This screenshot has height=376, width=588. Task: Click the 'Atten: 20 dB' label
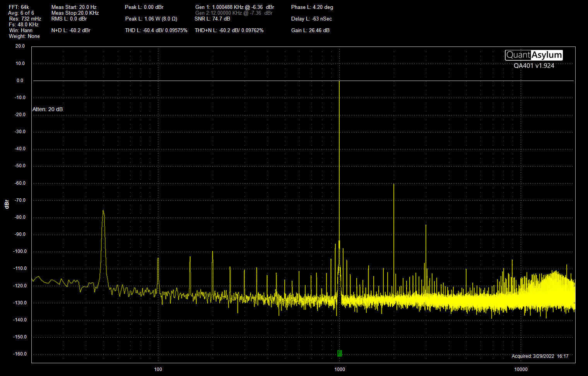(x=48, y=109)
